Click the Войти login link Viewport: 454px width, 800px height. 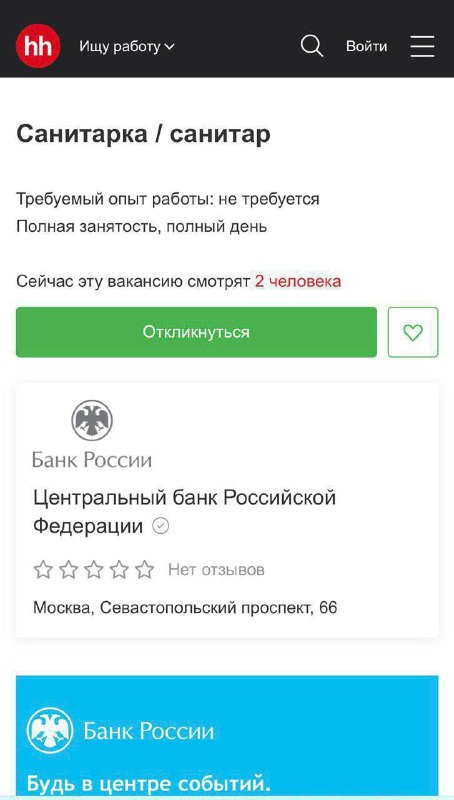[366, 46]
